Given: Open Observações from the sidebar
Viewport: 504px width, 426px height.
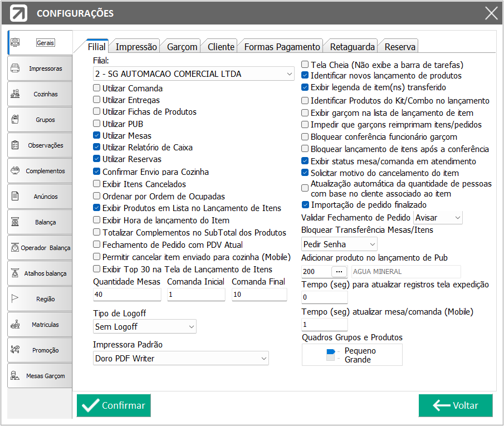Looking at the screenshot, I should 40,145.
